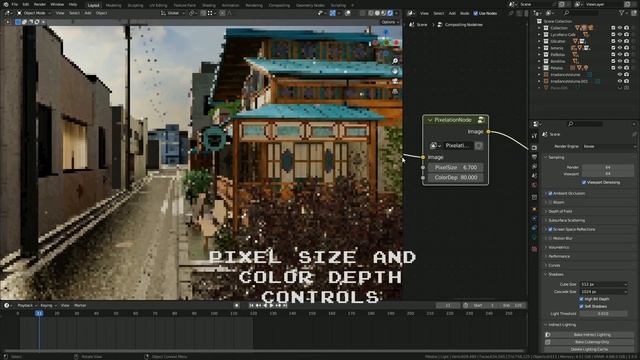The height and width of the screenshot is (360, 640).
Task: Click the timeline play button
Action: [x=272, y=305]
